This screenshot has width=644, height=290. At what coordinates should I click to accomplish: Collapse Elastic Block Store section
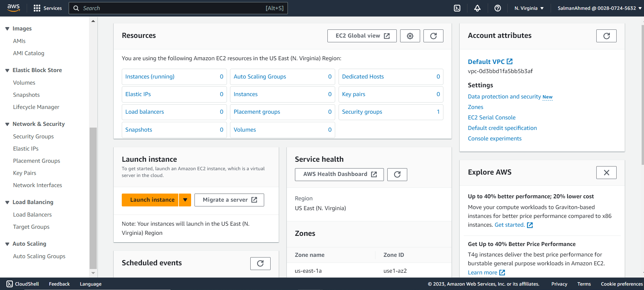pyautogui.click(x=7, y=70)
